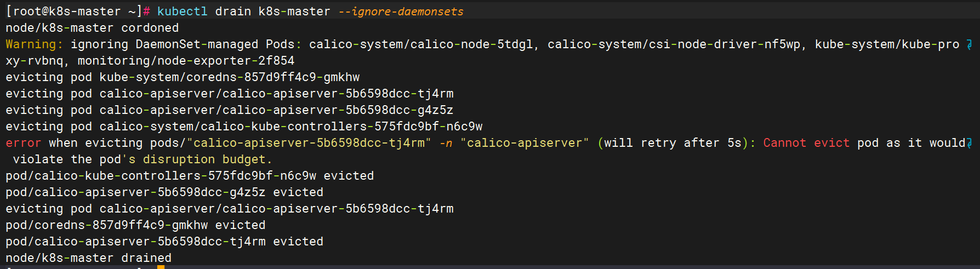Click the "pod/calico-apiserver-5b6598dcc-g4z5z evicted" line
Viewport: 980px width, 269px height.
coord(164,192)
